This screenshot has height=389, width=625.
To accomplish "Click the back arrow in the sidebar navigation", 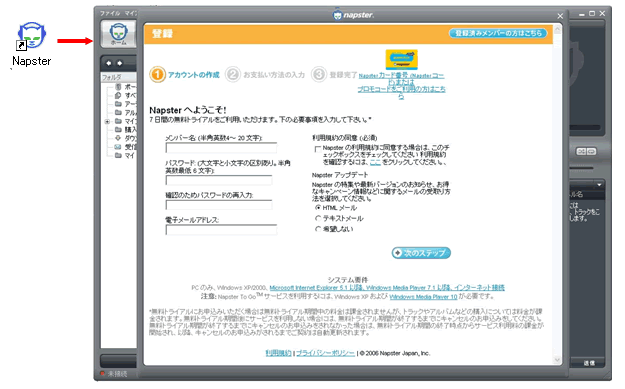I will pyautogui.click(x=108, y=63).
